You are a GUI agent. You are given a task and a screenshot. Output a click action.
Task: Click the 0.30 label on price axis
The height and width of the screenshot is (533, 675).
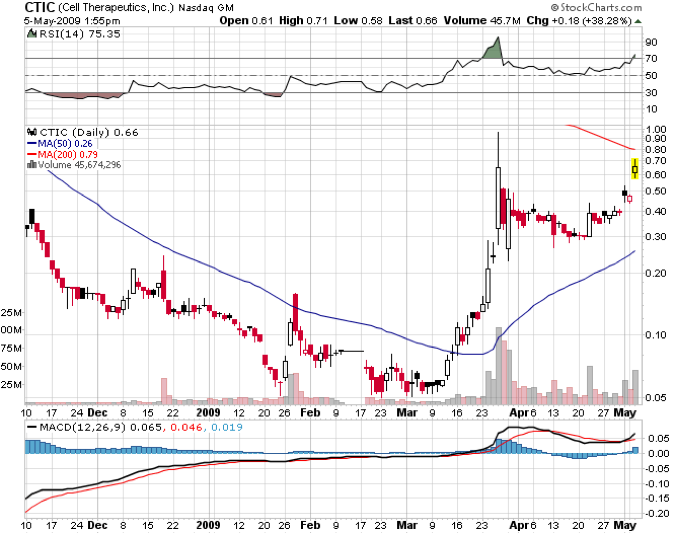[656, 236]
